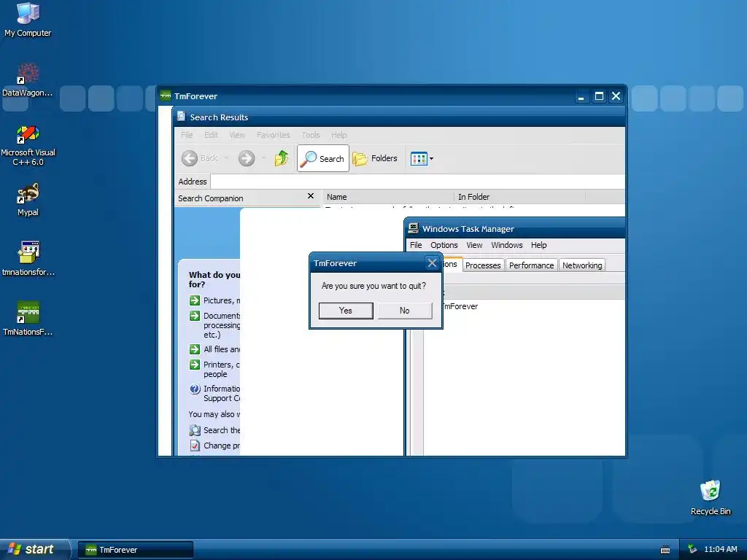Open the Tools menu in Search Results
Viewport: 747px width, 560px height.
pyautogui.click(x=311, y=135)
